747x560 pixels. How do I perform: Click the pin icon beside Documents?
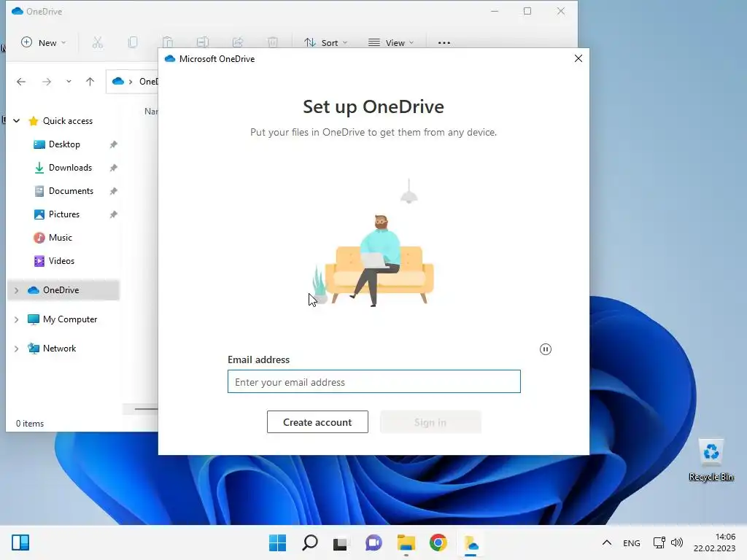[x=113, y=191]
